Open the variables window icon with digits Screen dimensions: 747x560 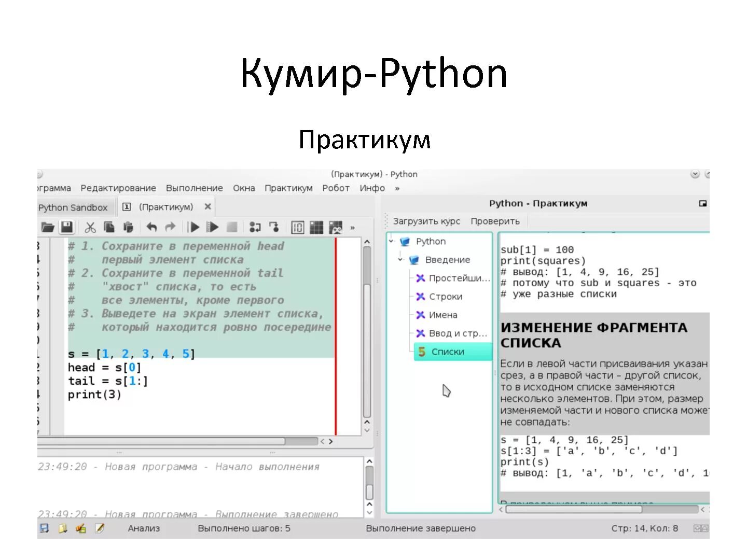click(x=298, y=227)
